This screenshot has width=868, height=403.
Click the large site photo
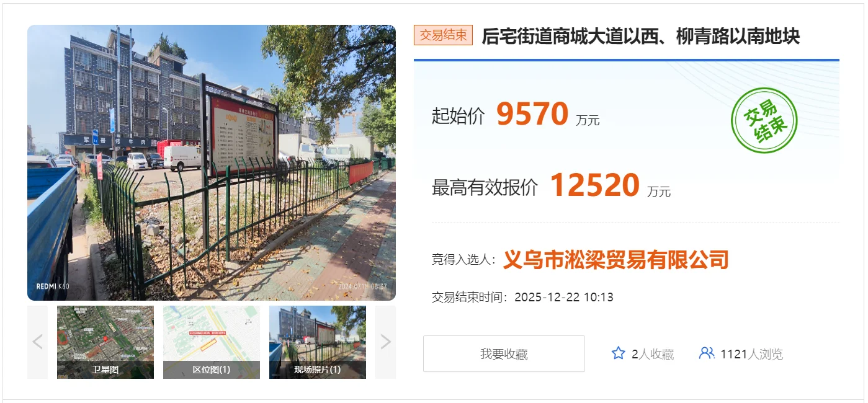click(x=212, y=162)
